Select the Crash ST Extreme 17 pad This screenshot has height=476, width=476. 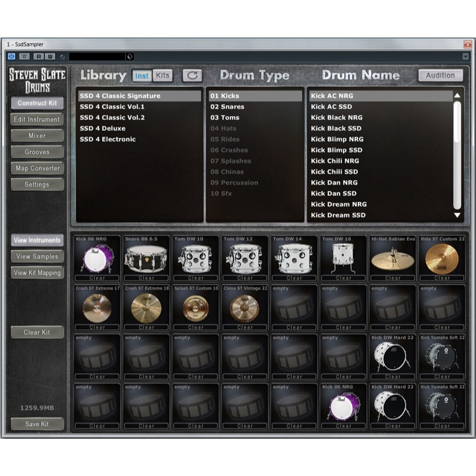coord(97,306)
